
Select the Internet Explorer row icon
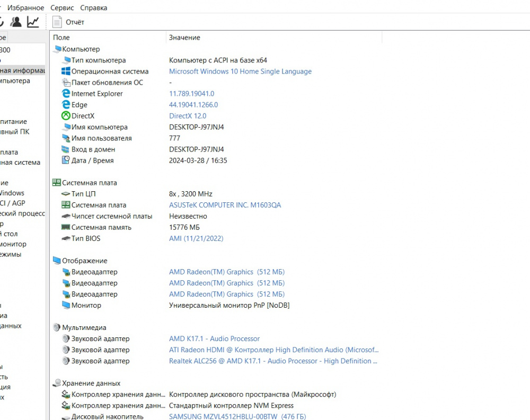pos(66,94)
